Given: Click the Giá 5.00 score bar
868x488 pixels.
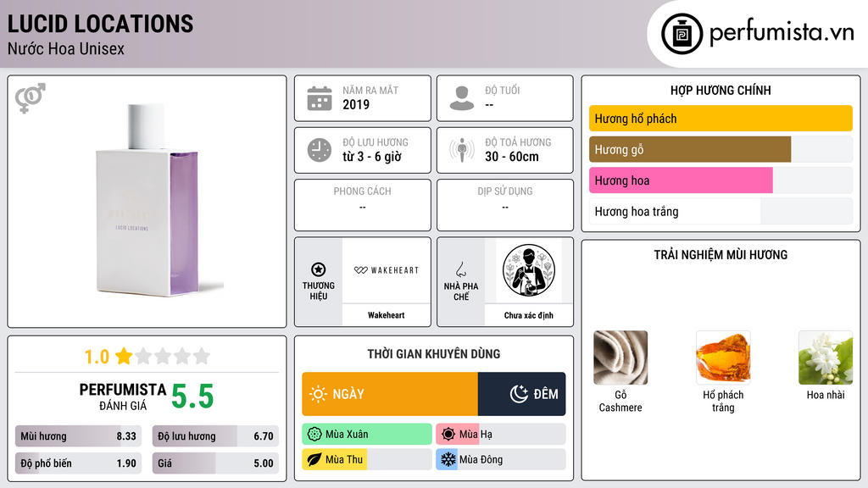Looking at the screenshot, I should 215,463.
